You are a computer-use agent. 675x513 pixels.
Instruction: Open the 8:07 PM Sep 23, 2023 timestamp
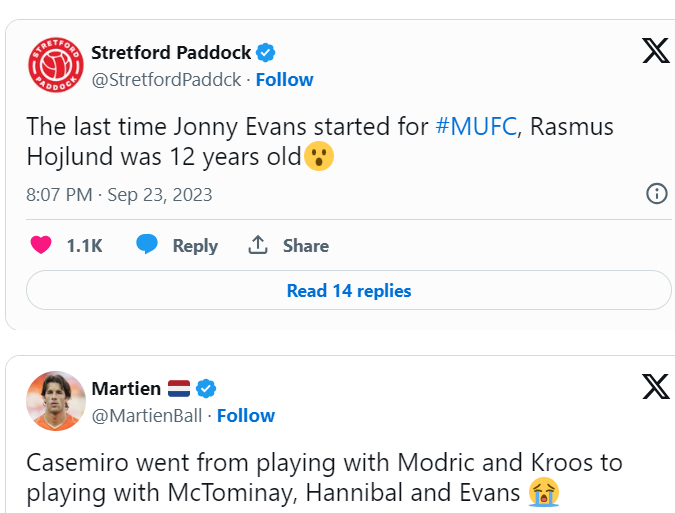coord(119,194)
